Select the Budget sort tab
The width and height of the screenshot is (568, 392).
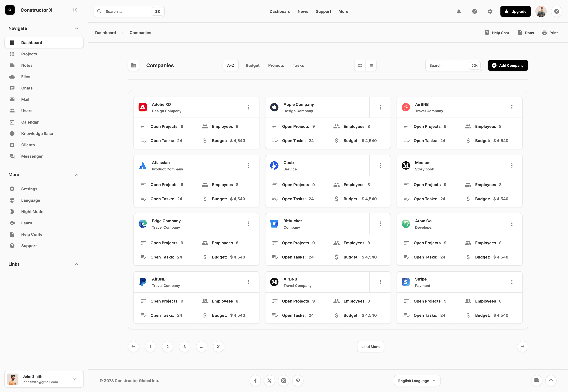[252, 65]
